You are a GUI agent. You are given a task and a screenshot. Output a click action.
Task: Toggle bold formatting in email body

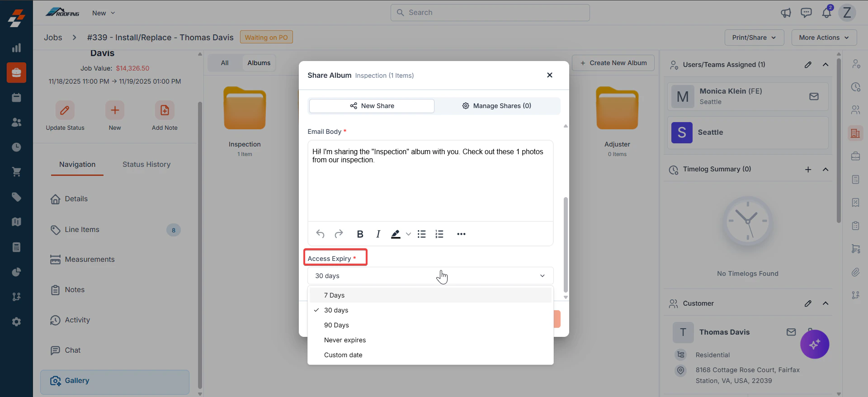[x=360, y=234]
